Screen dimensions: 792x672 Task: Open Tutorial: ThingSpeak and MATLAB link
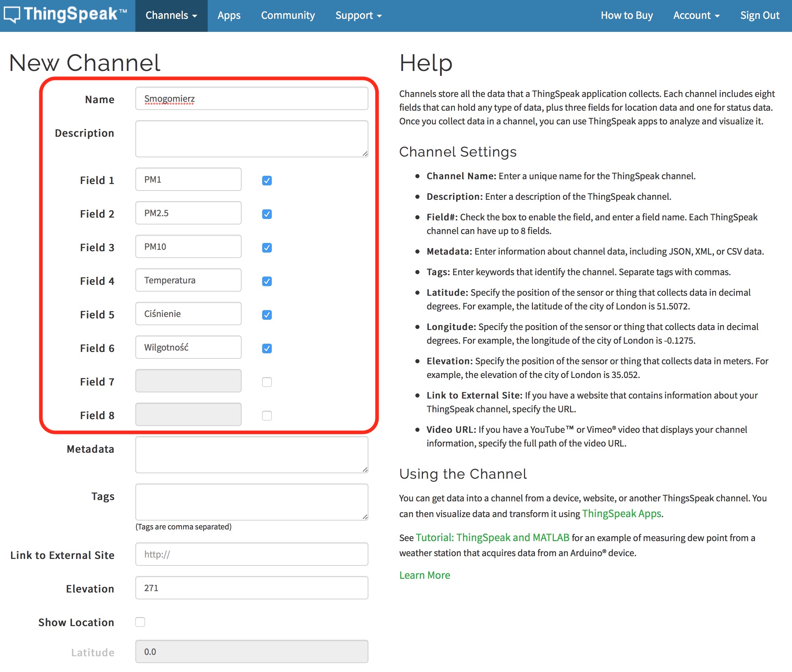tap(492, 538)
